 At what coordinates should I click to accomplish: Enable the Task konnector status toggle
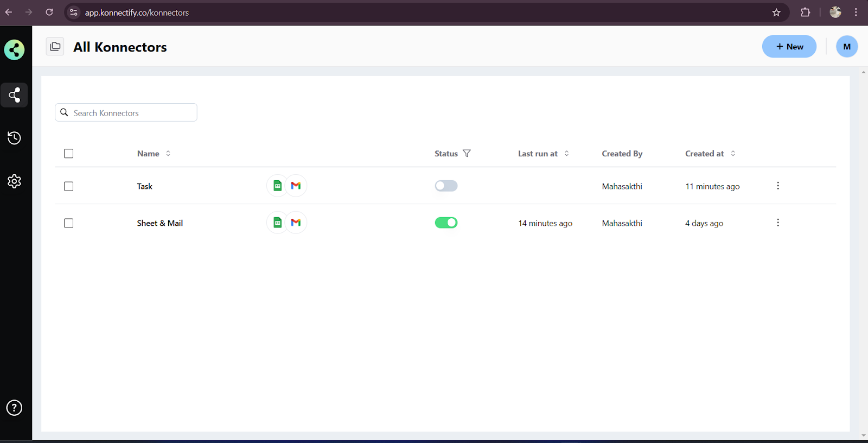[446, 186]
